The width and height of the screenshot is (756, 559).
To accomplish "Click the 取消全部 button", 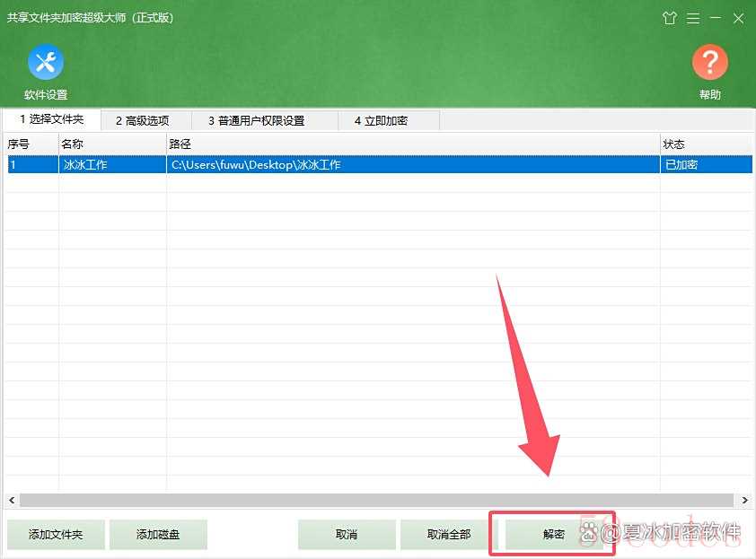I will 449,535.
